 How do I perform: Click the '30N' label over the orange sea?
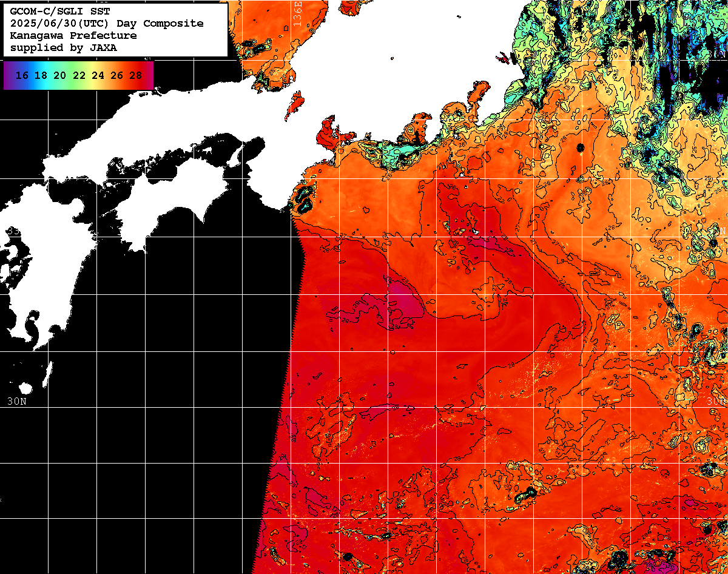point(716,401)
